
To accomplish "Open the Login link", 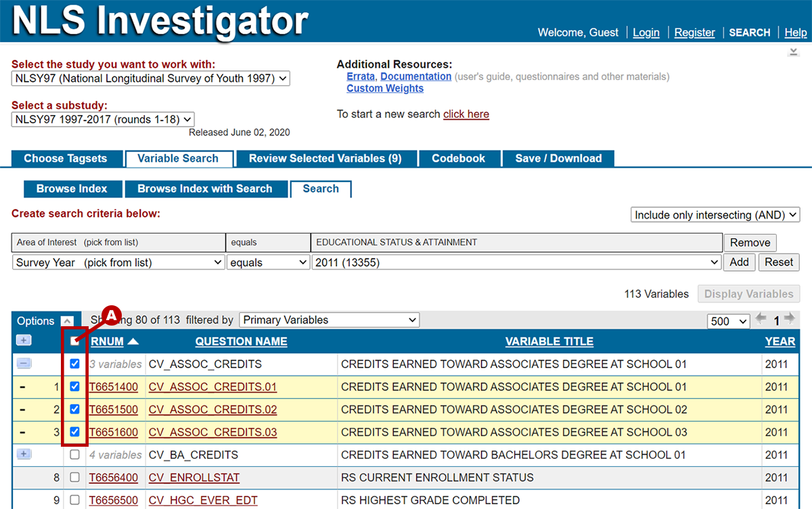I will tap(646, 32).
